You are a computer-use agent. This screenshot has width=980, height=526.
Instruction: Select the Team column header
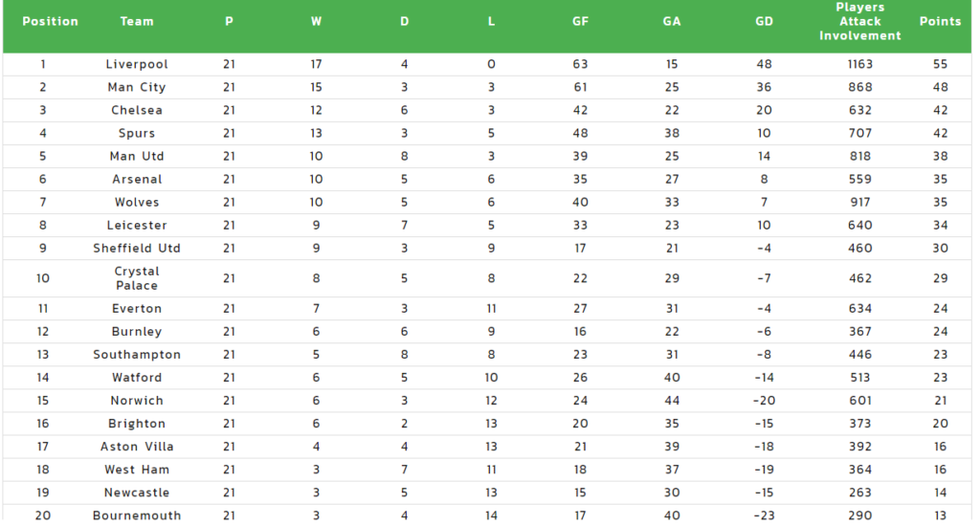point(137,21)
